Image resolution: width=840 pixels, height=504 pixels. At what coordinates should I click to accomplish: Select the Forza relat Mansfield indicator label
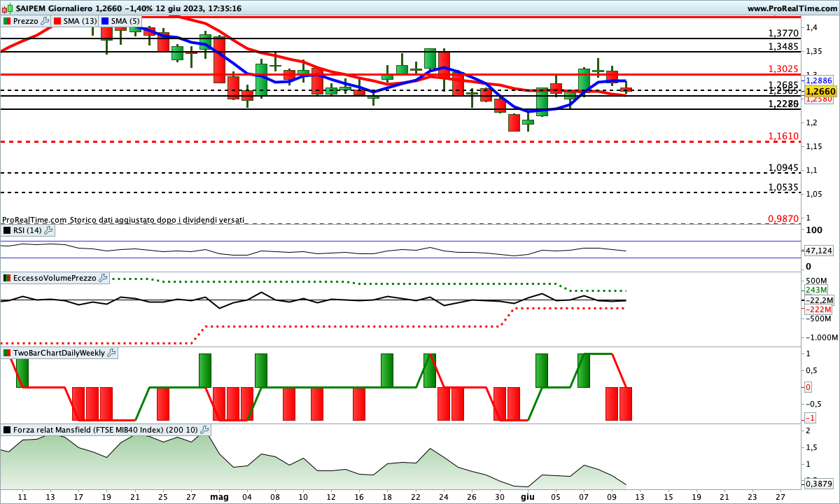106,430
